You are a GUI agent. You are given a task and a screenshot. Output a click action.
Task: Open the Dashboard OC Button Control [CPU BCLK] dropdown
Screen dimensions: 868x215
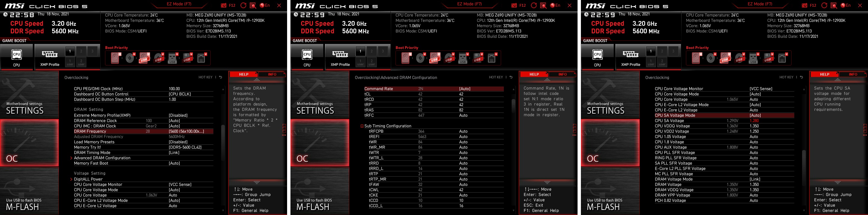(x=180, y=94)
